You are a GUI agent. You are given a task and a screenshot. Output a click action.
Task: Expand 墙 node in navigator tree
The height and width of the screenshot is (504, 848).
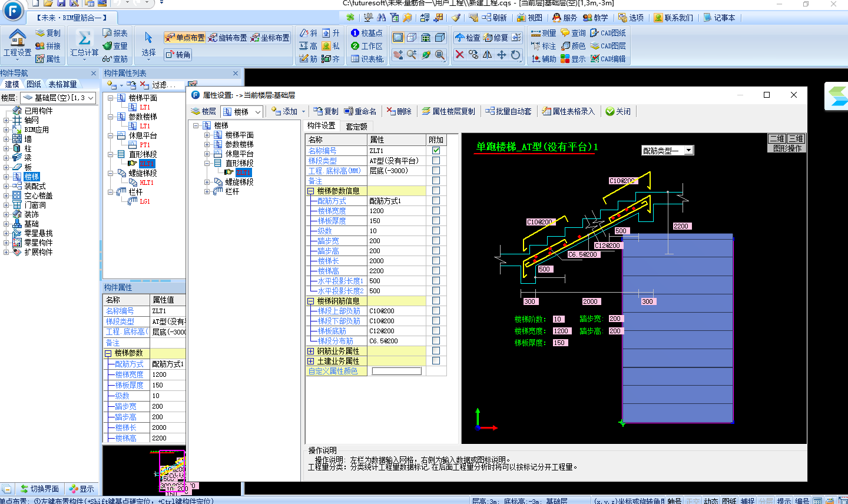coord(6,139)
